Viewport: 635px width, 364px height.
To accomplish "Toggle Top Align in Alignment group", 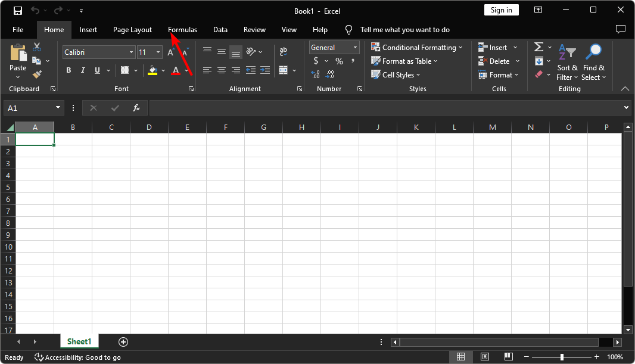I will (207, 51).
